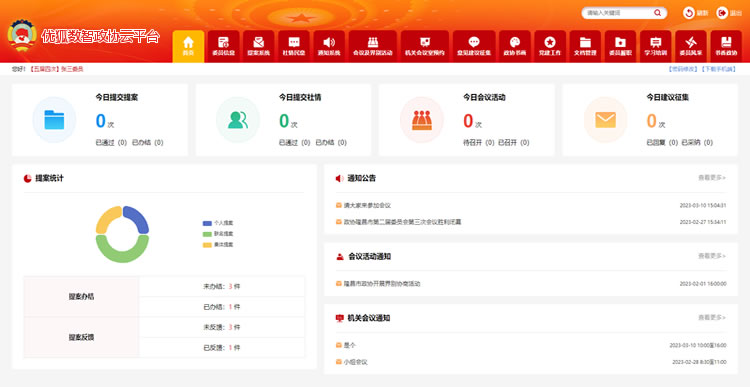750x387 pixels.
Task: Focus the keyword search input field
Action: point(618,13)
